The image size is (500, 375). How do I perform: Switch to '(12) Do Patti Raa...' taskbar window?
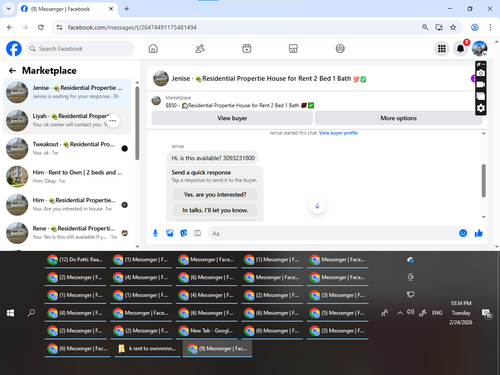coord(75,260)
